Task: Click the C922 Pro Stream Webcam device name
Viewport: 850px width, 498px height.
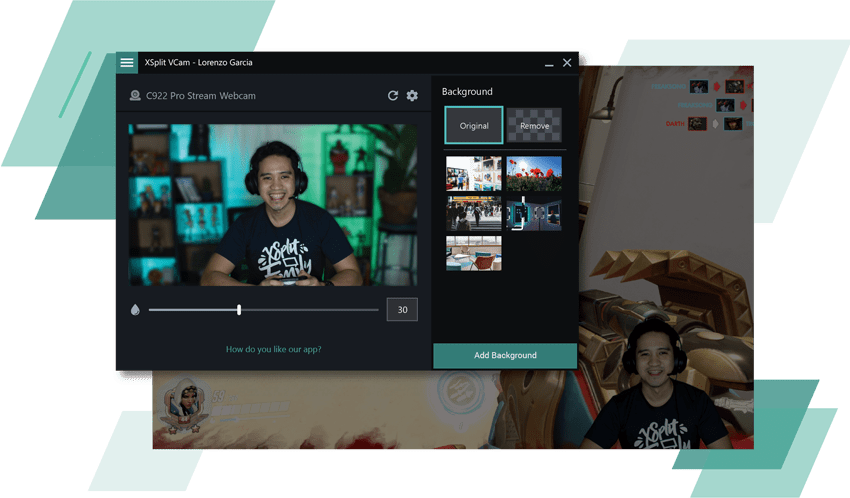Action: tap(201, 96)
